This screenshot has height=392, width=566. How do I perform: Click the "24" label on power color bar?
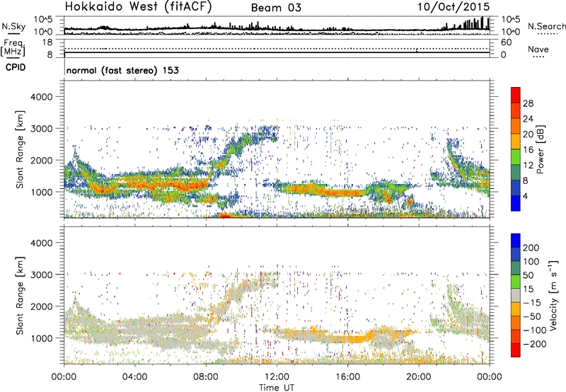click(x=528, y=119)
